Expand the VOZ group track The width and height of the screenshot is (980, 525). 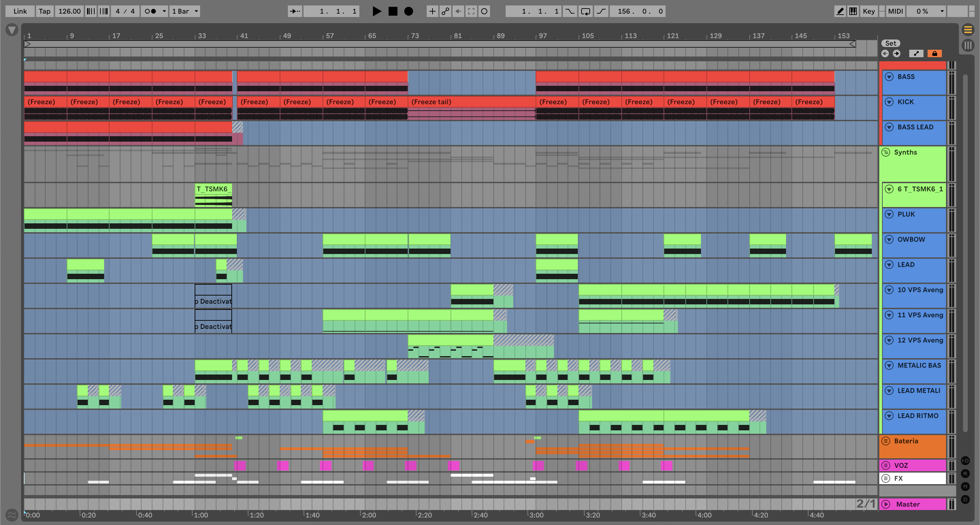click(x=886, y=465)
